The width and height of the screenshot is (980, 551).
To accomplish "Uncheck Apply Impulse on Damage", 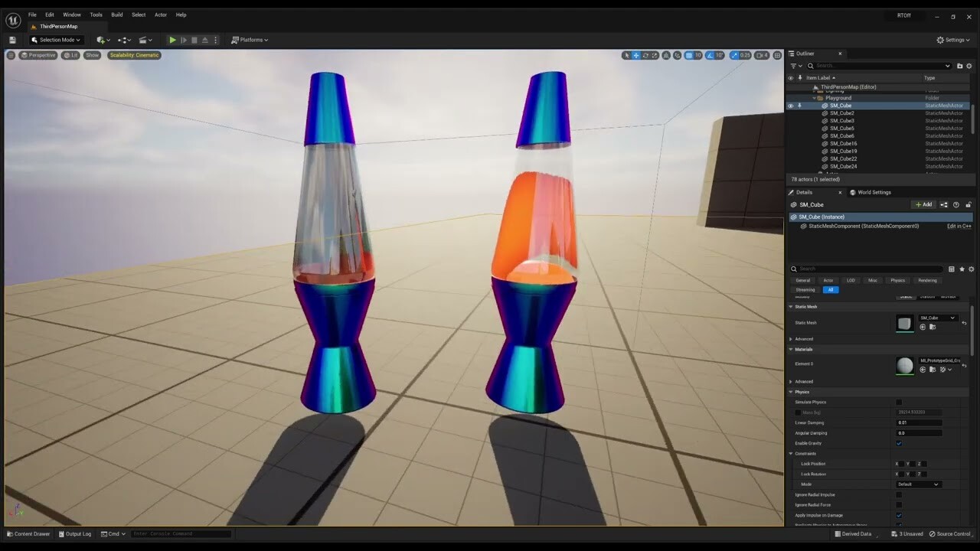I will tap(899, 515).
